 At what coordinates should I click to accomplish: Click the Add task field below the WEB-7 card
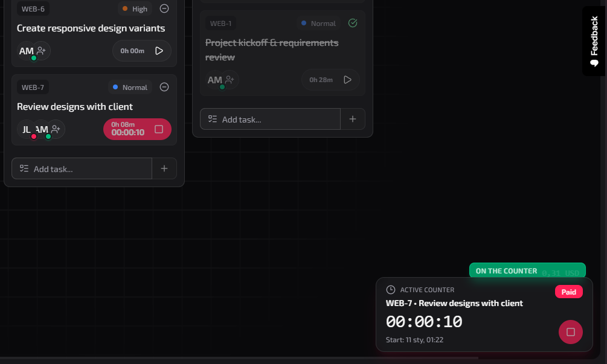click(x=82, y=168)
